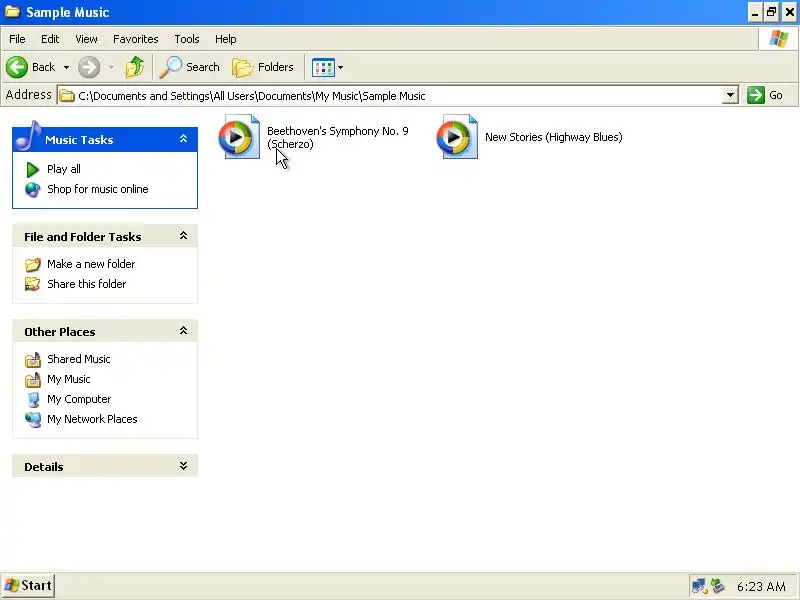Click the Address bar path field
The image size is (800, 600).
pos(390,96)
